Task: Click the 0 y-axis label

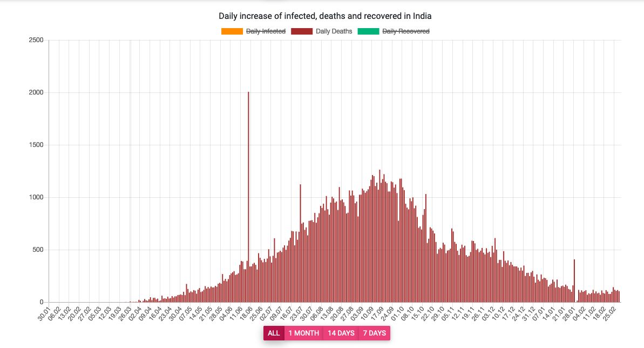Action: pos(42,302)
